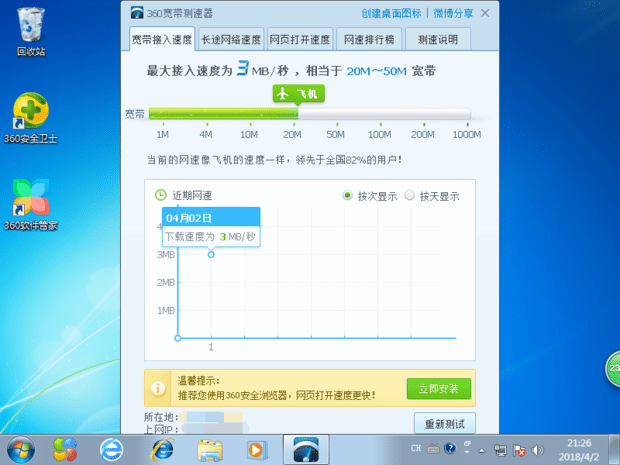Click the 重新测试 button
Image resolution: width=620 pixels, height=465 pixels.
[444, 424]
